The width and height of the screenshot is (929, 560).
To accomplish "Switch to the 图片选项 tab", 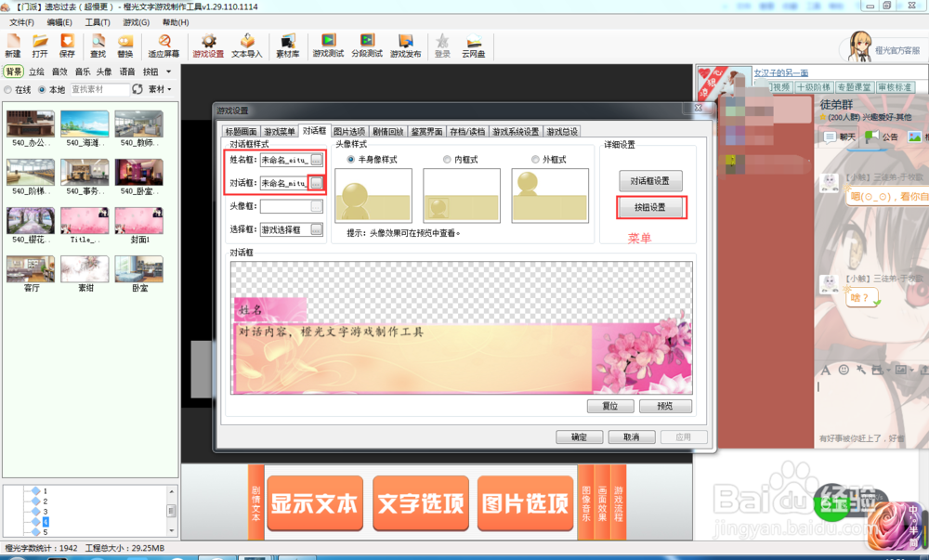I will click(x=348, y=130).
